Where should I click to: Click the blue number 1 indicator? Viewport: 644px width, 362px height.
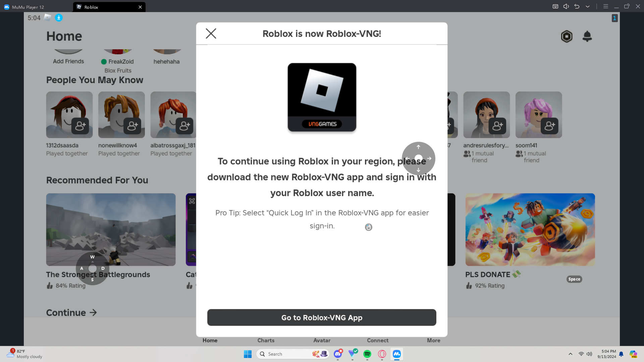point(614,18)
